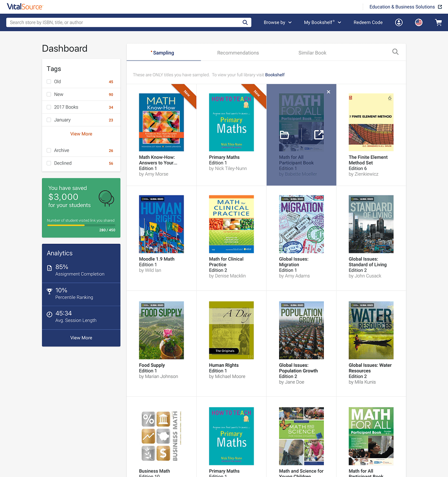Open the Human Rights book cover thumbnail
The height and width of the screenshot is (477, 448).
pyautogui.click(x=161, y=224)
